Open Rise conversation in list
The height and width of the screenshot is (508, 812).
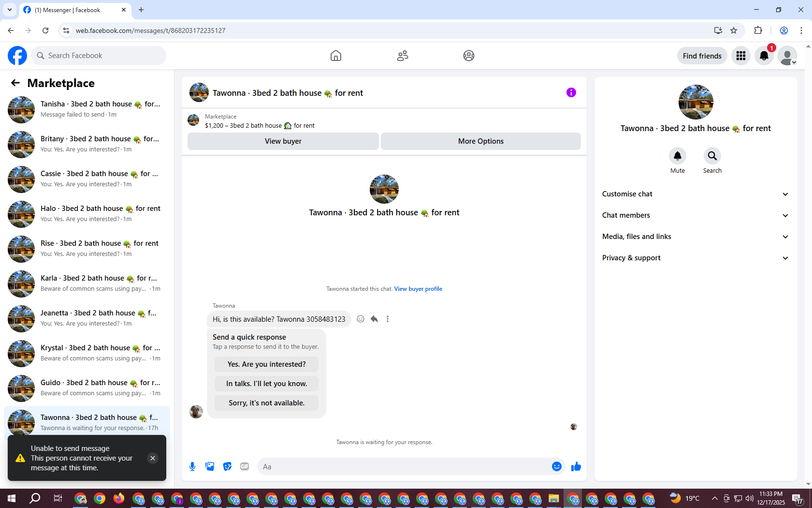click(x=87, y=249)
